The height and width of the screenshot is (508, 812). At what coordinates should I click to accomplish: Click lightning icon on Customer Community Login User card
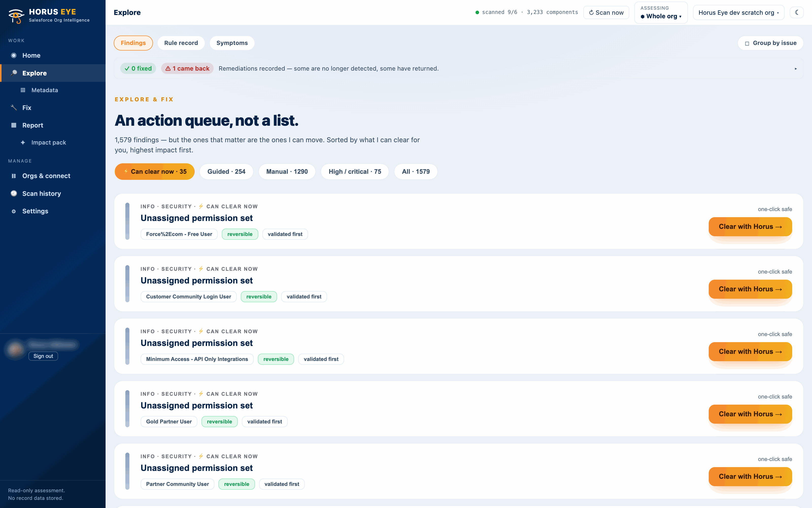click(201, 269)
